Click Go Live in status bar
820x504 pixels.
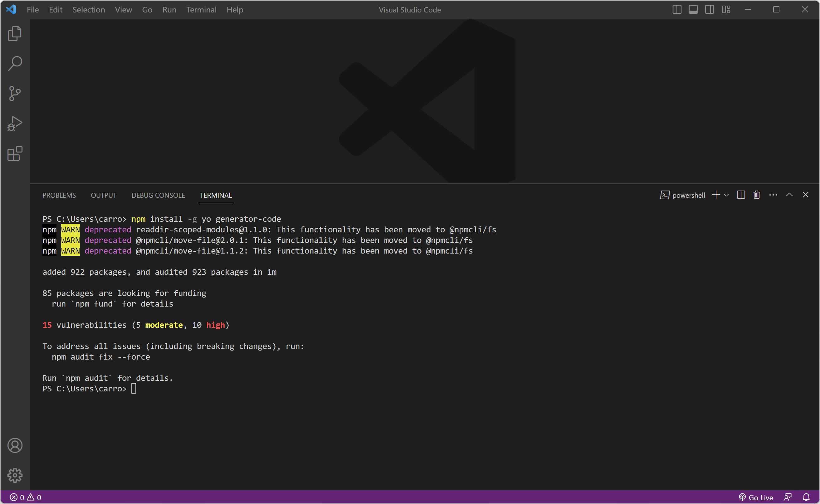[756, 497]
